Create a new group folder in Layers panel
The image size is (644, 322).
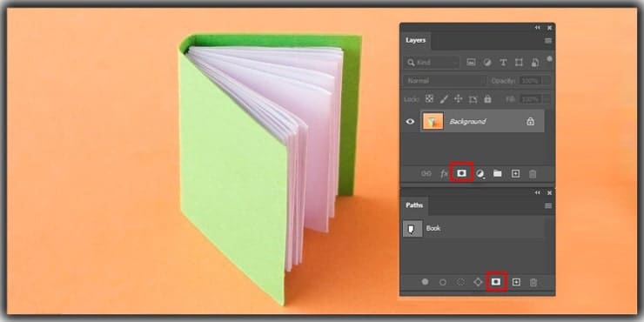(x=498, y=174)
